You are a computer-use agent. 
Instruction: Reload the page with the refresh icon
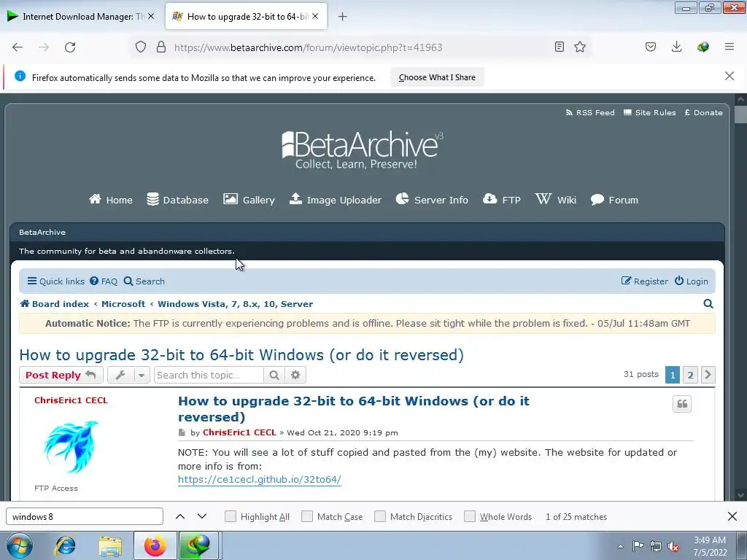tap(70, 47)
